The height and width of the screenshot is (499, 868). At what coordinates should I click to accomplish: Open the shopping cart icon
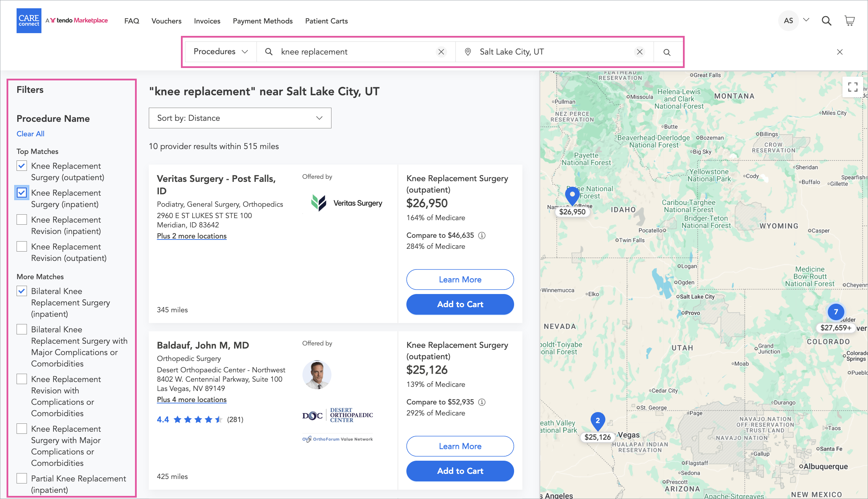coord(849,21)
